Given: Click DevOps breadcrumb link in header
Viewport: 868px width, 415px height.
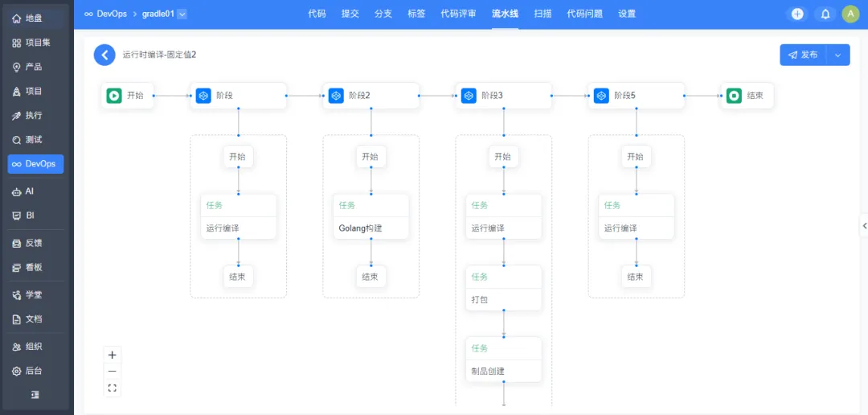Looking at the screenshot, I should tap(106, 14).
